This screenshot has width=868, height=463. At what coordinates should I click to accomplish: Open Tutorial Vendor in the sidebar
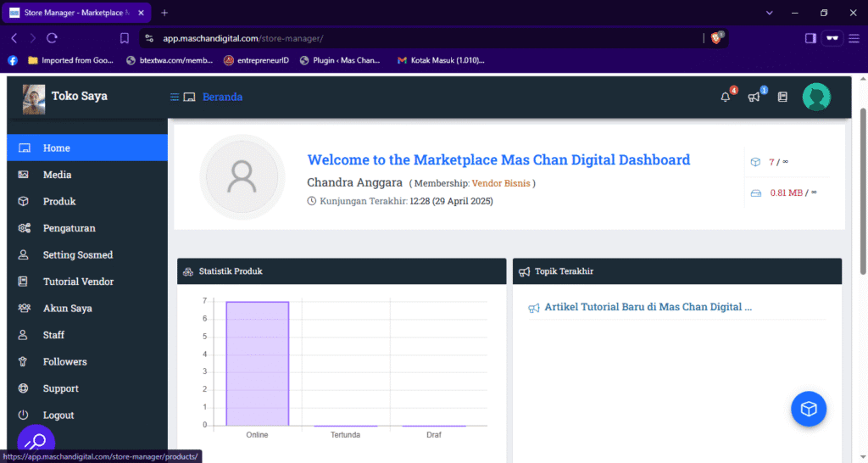87,282
